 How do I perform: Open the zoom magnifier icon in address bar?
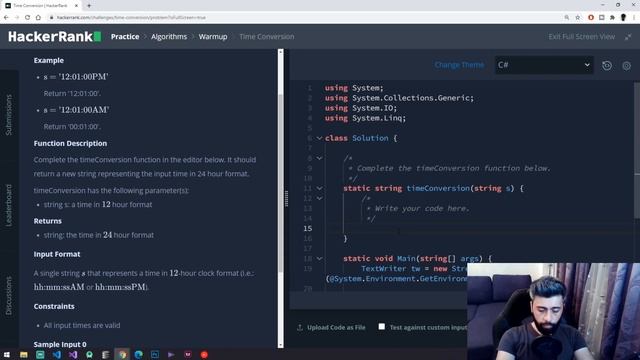pos(567,18)
